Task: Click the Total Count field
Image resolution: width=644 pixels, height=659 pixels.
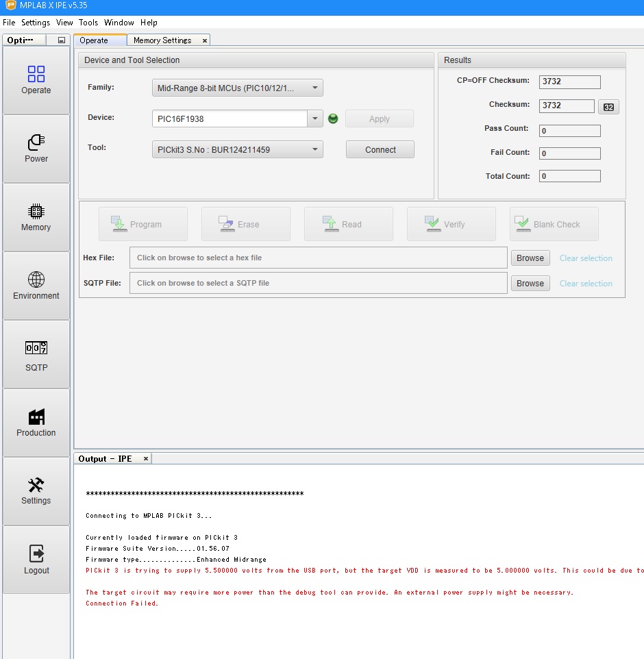Action: (569, 175)
